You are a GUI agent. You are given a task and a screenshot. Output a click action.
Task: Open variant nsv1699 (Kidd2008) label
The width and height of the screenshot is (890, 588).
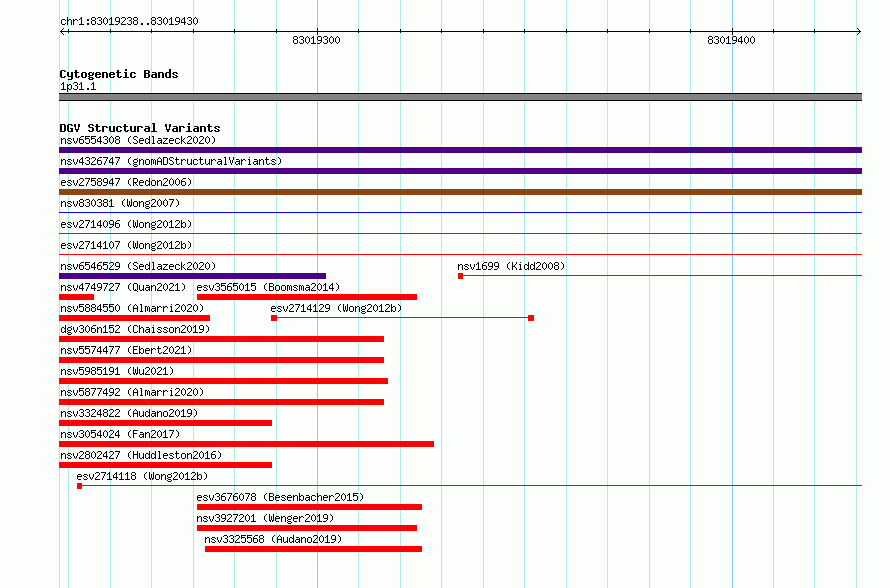tap(511, 266)
